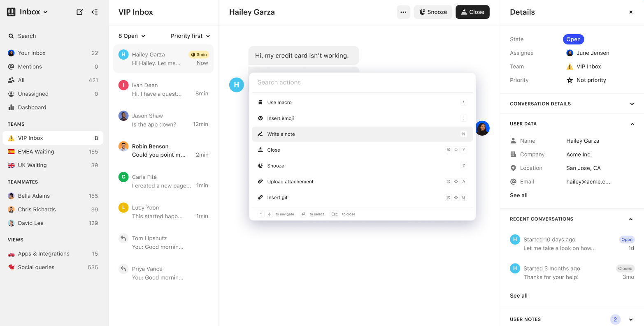Screen dimensions: 644x326
Task: Collapse the User Data section
Action: tap(632, 124)
